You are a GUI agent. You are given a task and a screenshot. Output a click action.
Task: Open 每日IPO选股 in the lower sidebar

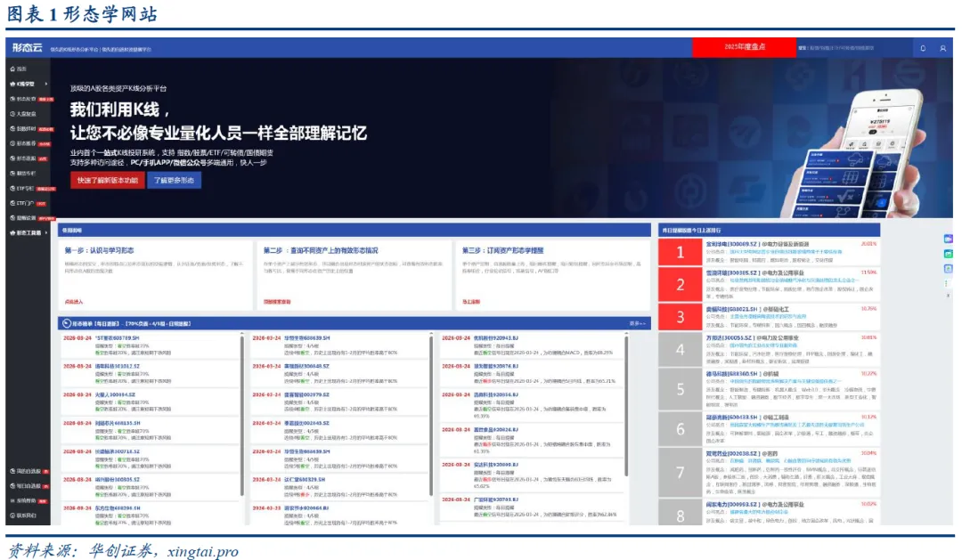point(22,486)
